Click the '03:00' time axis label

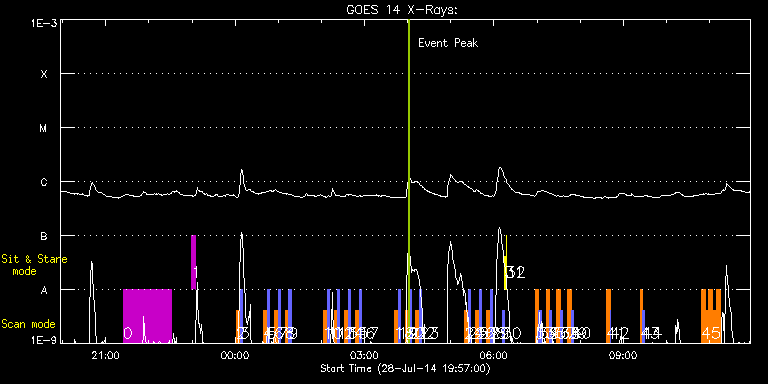(x=365, y=355)
